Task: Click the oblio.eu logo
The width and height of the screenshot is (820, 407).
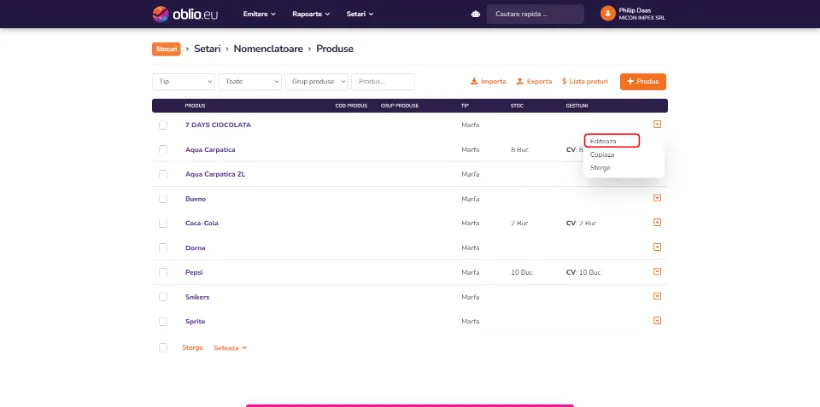Action: pyautogui.click(x=185, y=14)
